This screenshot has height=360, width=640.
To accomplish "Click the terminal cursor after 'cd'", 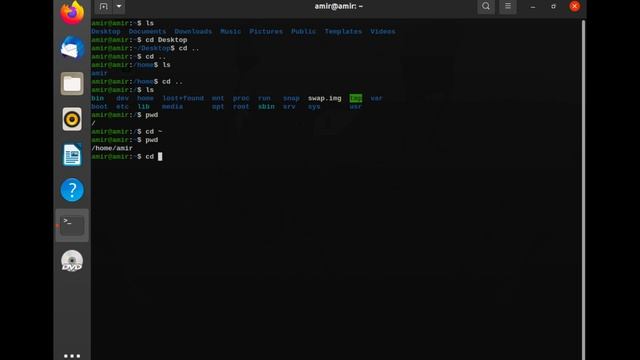I will tap(160, 156).
